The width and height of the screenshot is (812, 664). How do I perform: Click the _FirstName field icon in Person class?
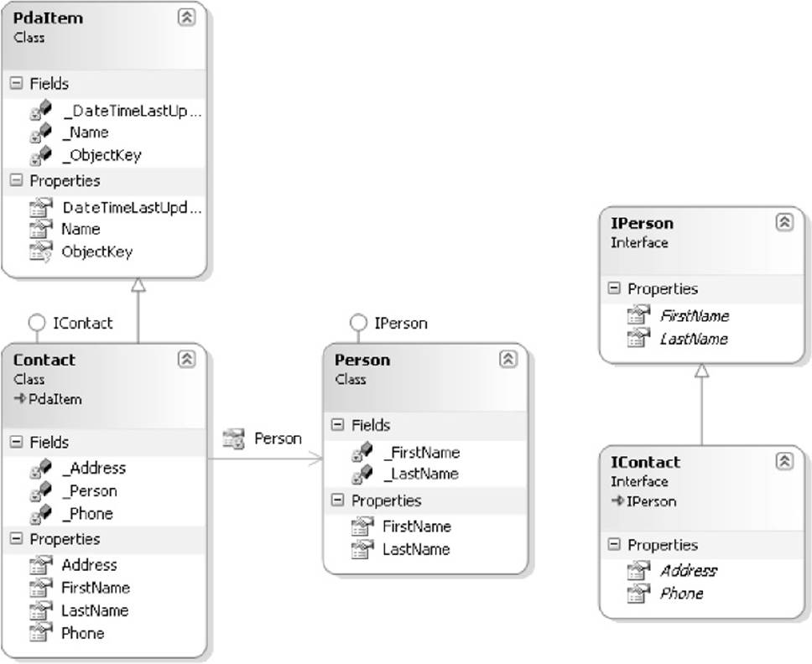362,452
